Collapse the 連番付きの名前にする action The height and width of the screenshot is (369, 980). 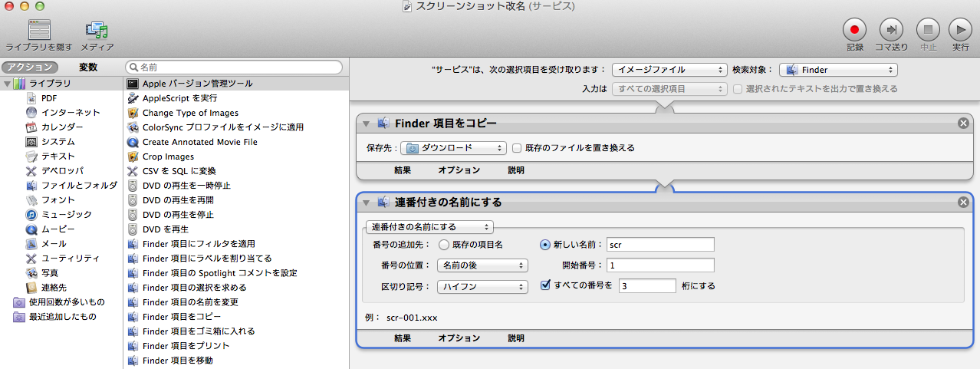[x=367, y=203]
